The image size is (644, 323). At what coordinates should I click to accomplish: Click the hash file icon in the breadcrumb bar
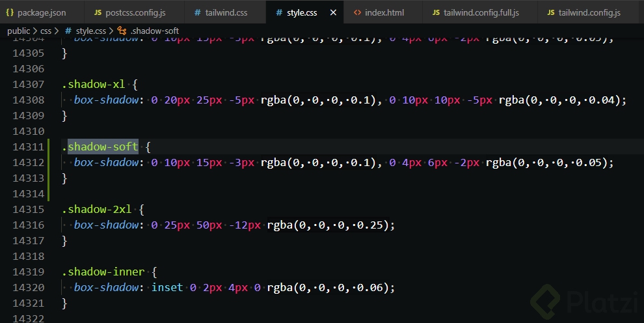coord(68,31)
